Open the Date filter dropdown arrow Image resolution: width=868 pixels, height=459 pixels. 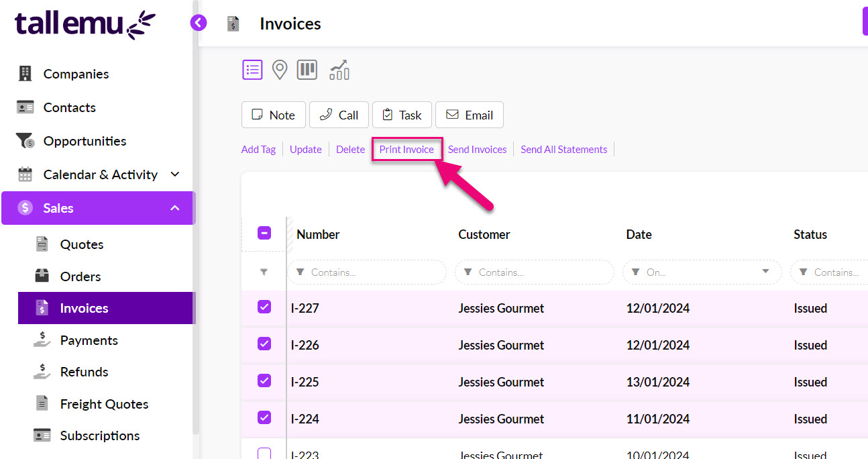[765, 272]
